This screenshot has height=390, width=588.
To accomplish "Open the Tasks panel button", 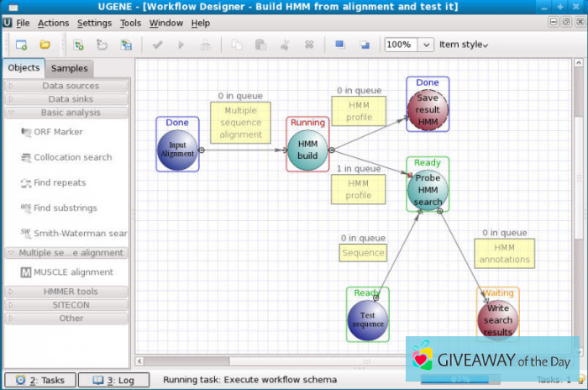I will (x=40, y=380).
